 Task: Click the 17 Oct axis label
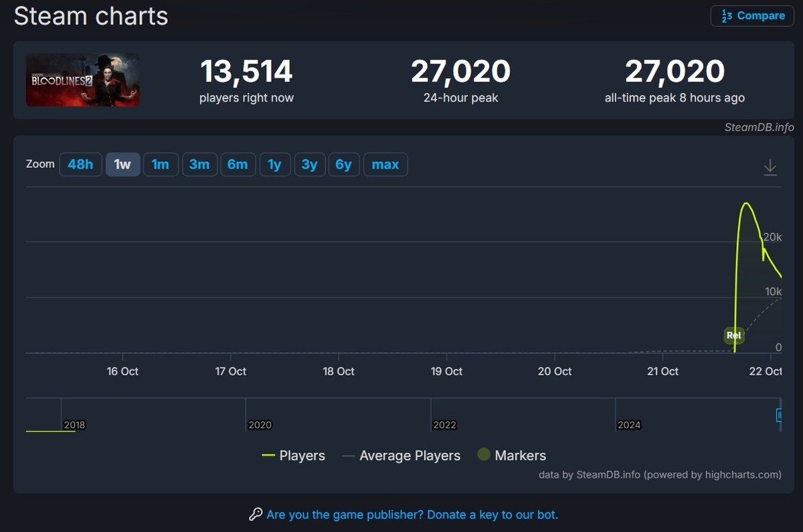231,371
